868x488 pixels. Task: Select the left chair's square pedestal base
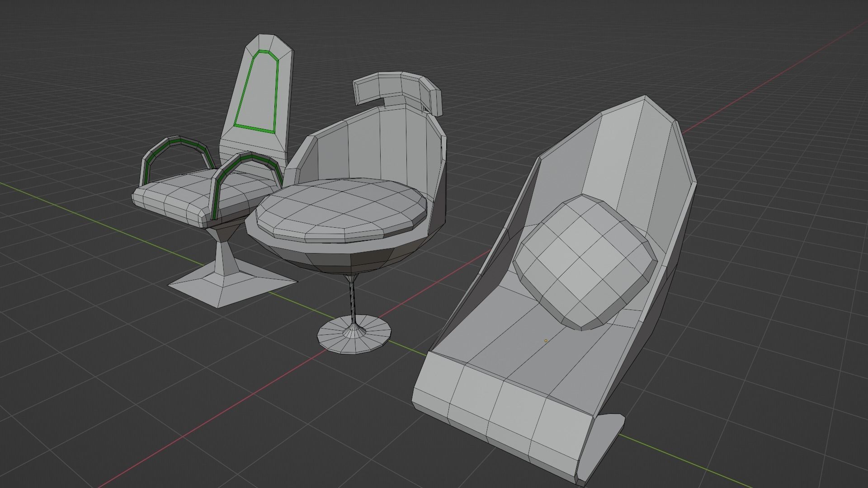(x=212, y=285)
